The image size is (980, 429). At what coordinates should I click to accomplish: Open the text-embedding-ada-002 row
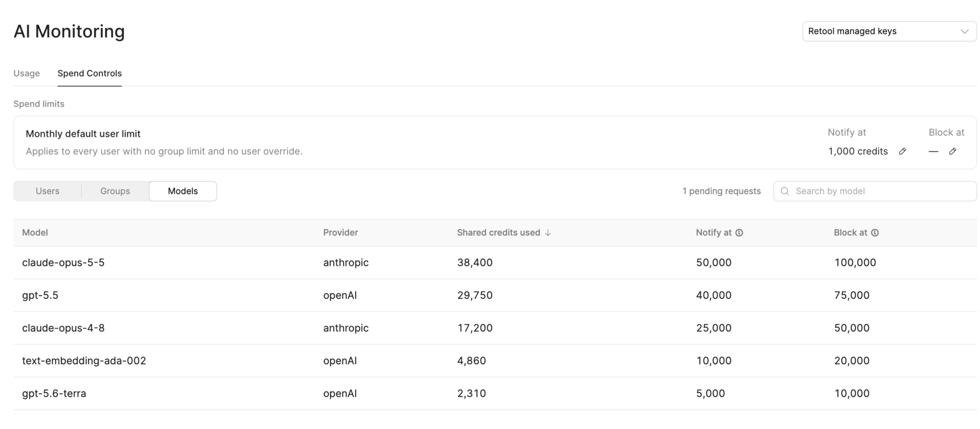click(495, 360)
